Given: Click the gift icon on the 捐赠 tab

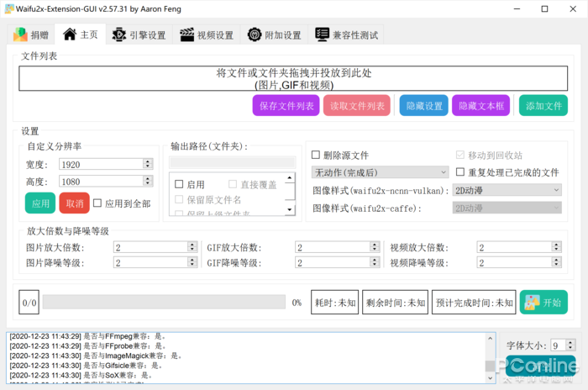Looking at the screenshot, I should [20, 34].
